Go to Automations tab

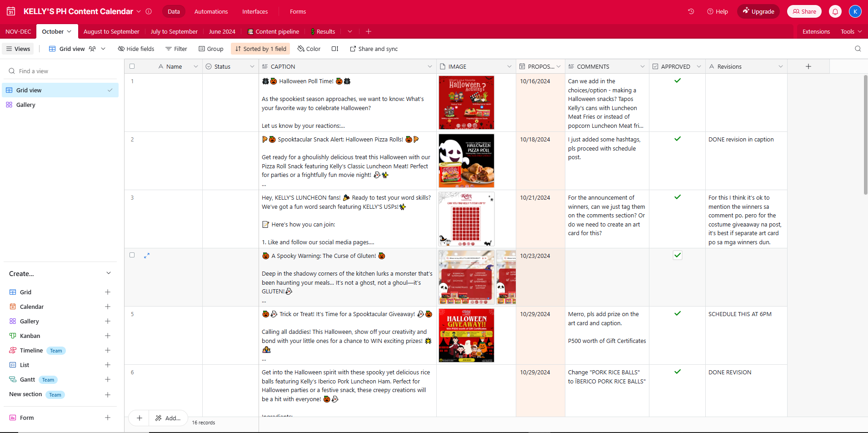tap(211, 11)
